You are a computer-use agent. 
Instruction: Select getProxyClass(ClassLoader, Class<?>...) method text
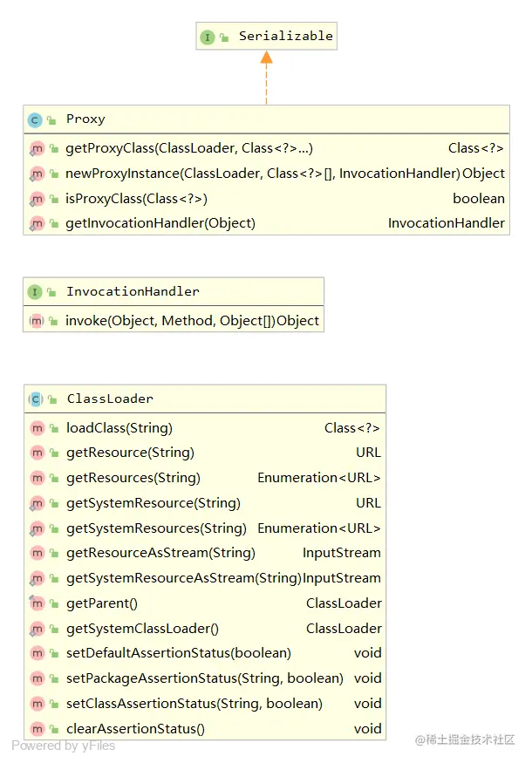(x=189, y=148)
